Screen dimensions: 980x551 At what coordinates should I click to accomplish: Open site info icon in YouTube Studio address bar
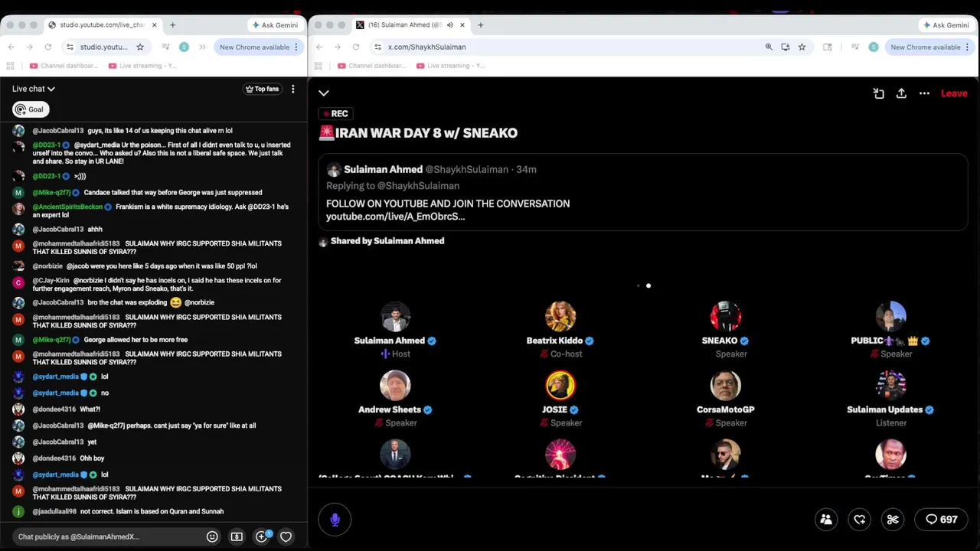coord(70,47)
